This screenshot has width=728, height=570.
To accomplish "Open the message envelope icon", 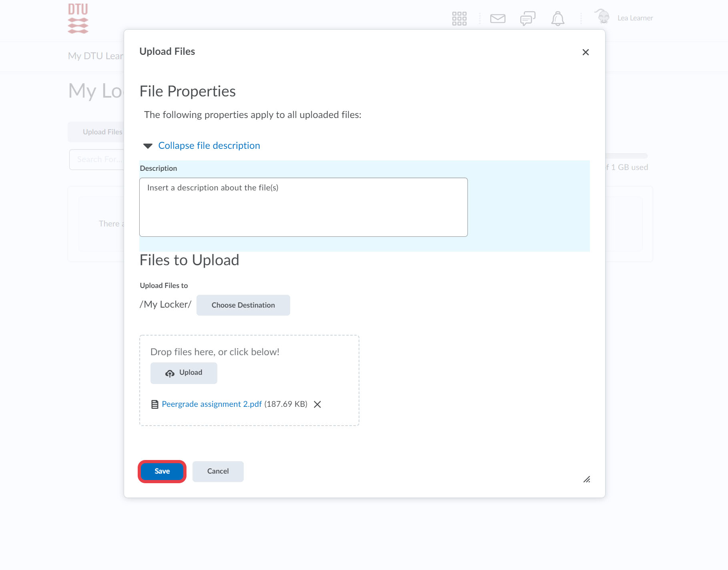I will click(x=497, y=18).
